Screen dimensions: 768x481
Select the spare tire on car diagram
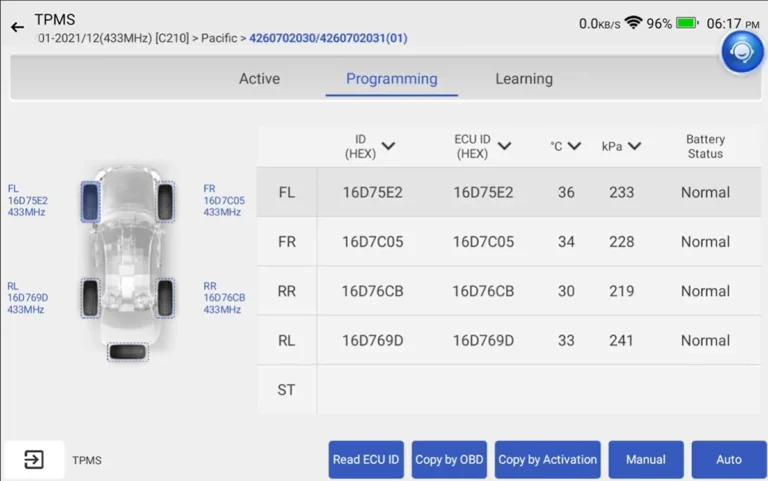point(127,352)
